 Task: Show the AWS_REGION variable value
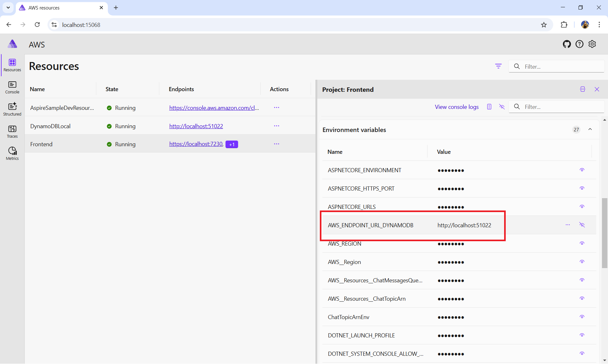pos(582,243)
